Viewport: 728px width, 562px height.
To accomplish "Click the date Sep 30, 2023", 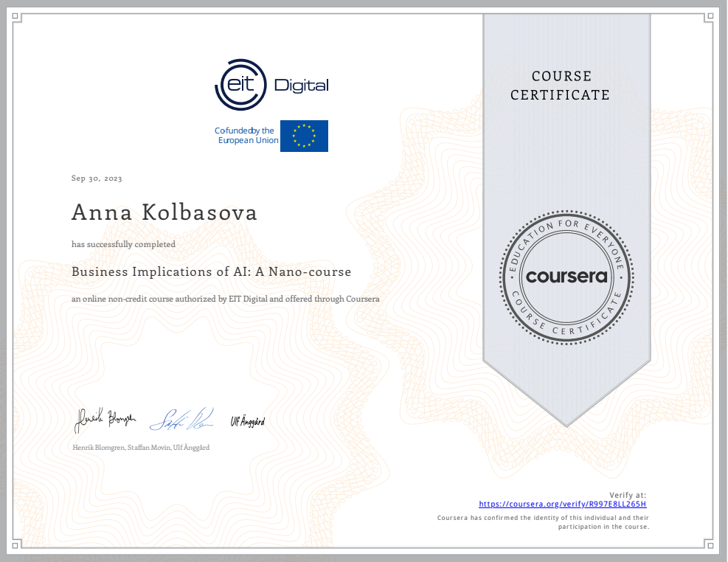I will pyautogui.click(x=97, y=178).
